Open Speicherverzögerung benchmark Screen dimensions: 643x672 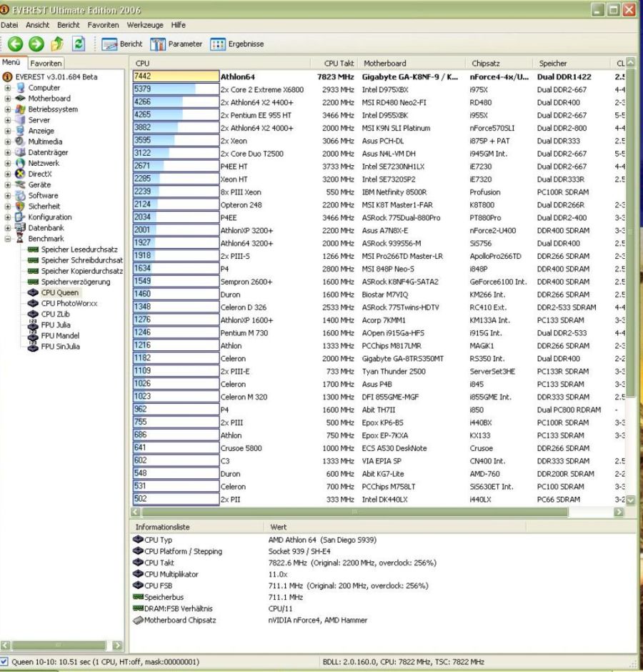pyautogui.click(x=69, y=282)
